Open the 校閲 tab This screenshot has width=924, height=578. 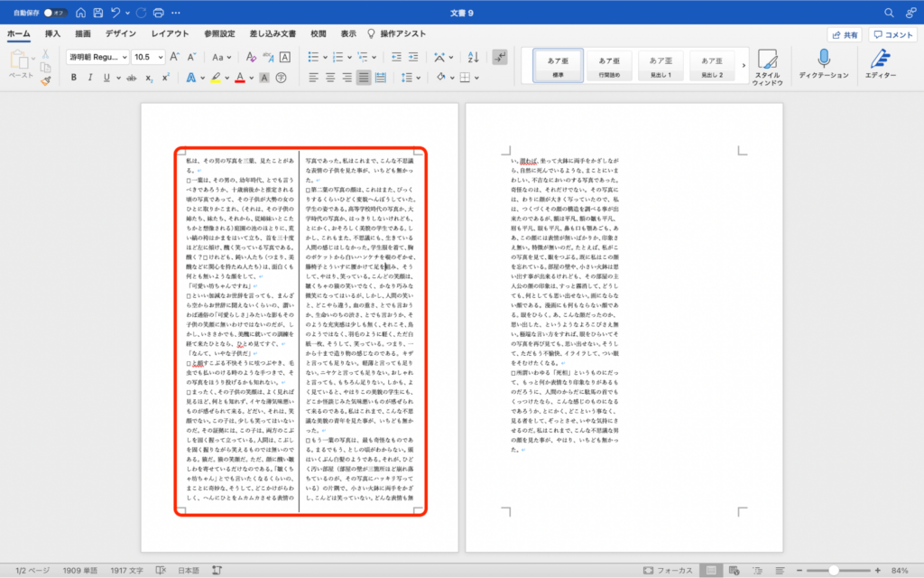point(319,34)
